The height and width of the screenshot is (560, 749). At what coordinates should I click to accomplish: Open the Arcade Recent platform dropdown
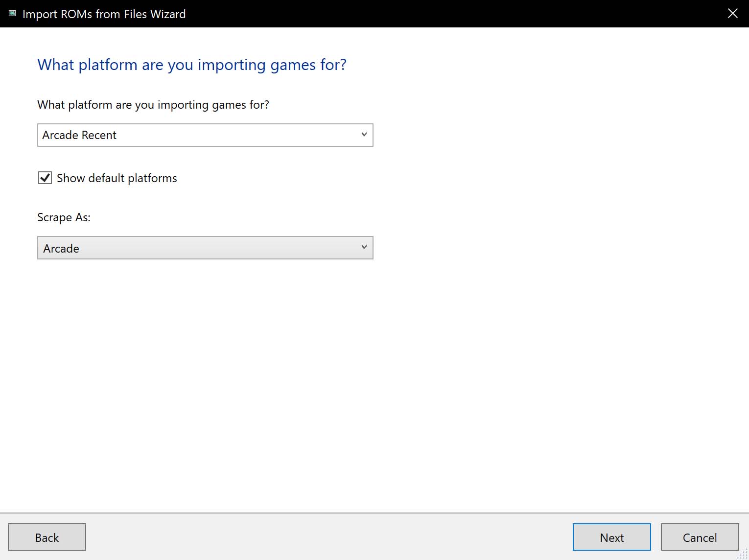click(205, 135)
